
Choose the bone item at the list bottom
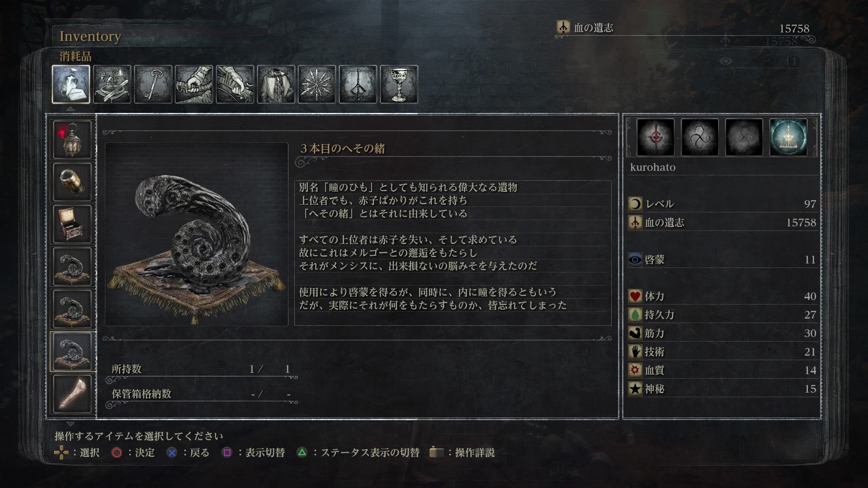(x=72, y=394)
